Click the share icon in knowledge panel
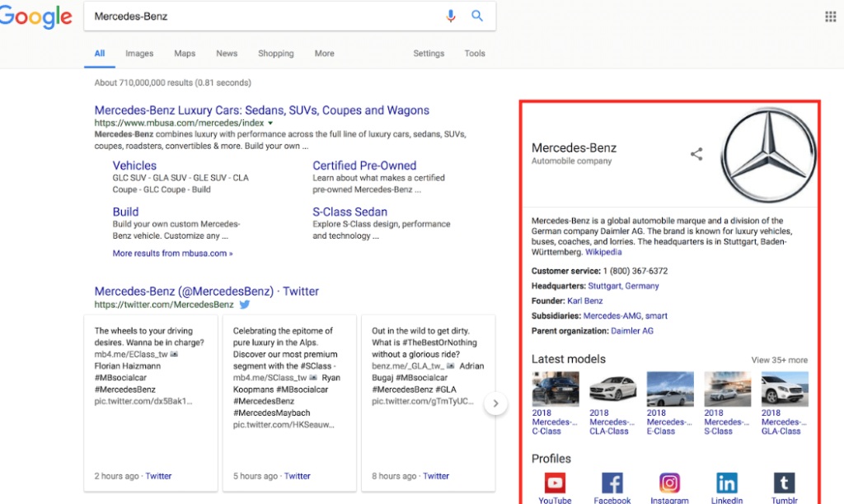Screen dimensions: 844x504 (696, 154)
